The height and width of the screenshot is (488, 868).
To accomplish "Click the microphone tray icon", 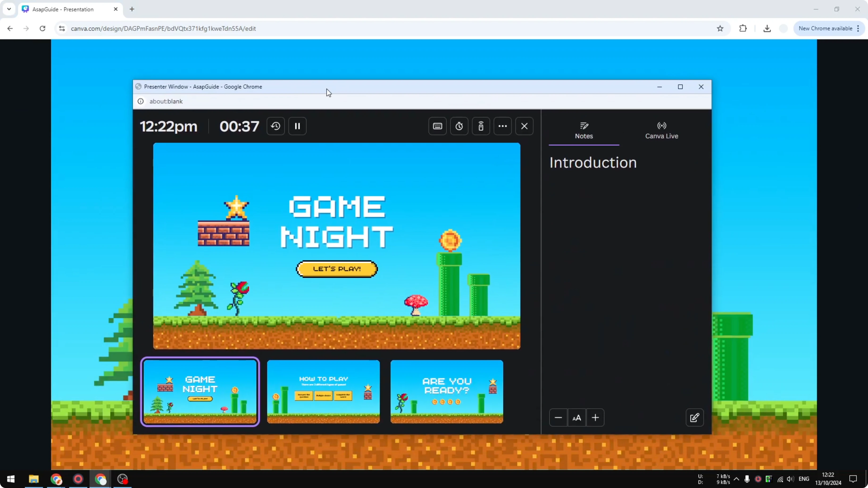I will (x=747, y=479).
